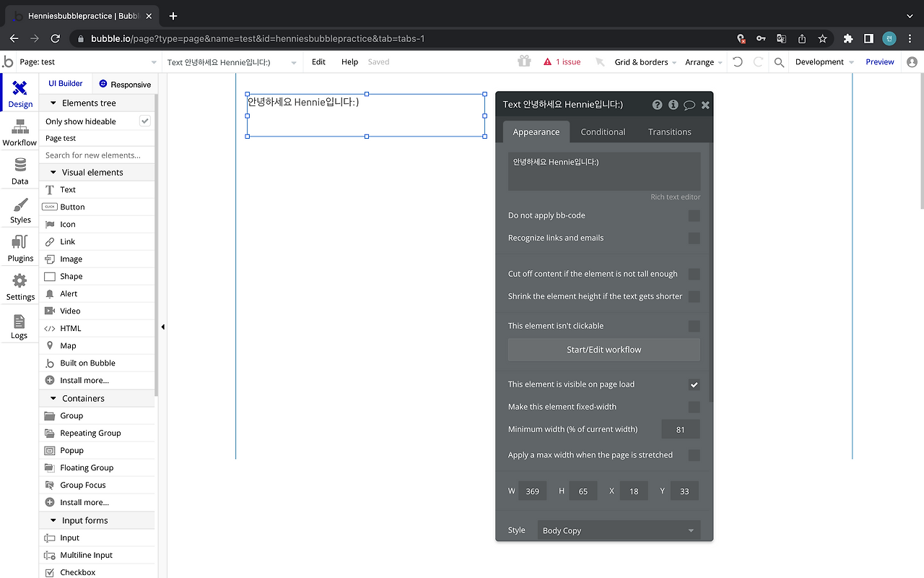Open the element picker dropdown in top bar
This screenshot has width=924, height=578.
[232, 62]
